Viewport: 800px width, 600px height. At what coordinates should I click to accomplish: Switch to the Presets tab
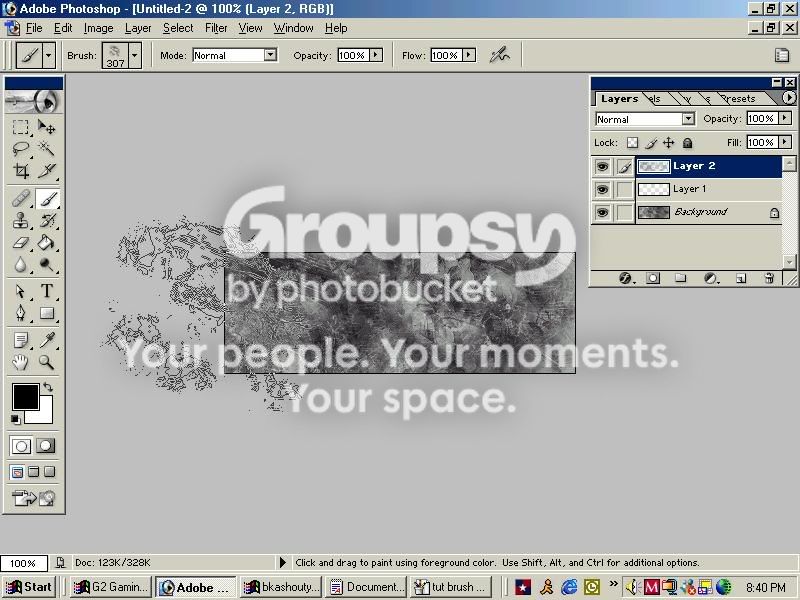740,98
